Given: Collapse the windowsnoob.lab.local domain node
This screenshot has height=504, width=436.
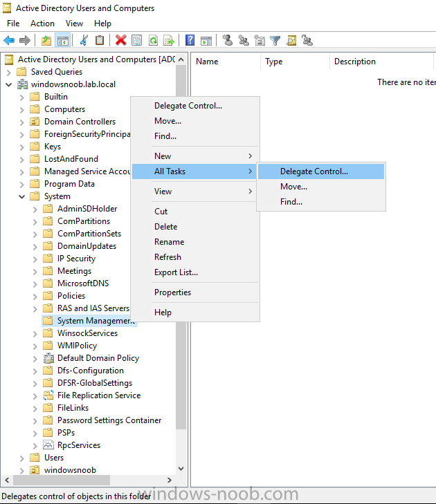Looking at the screenshot, I should click(x=9, y=84).
